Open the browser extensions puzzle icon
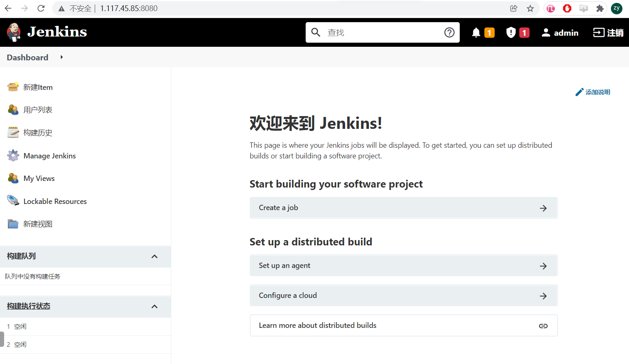Image resolution: width=629 pixels, height=364 pixels. (x=600, y=8)
